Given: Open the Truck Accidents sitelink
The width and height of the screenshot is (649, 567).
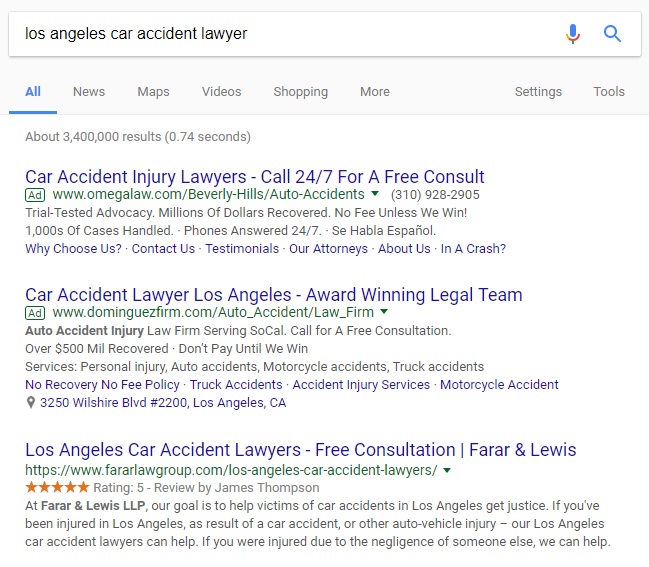Looking at the screenshot, I should coord(236,384).
